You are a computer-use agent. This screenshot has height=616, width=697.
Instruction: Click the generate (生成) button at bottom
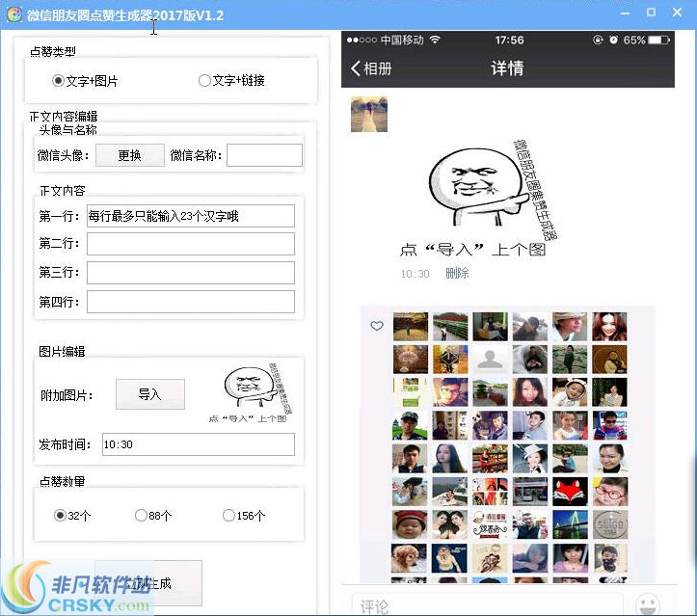click(x=148, y=583)
